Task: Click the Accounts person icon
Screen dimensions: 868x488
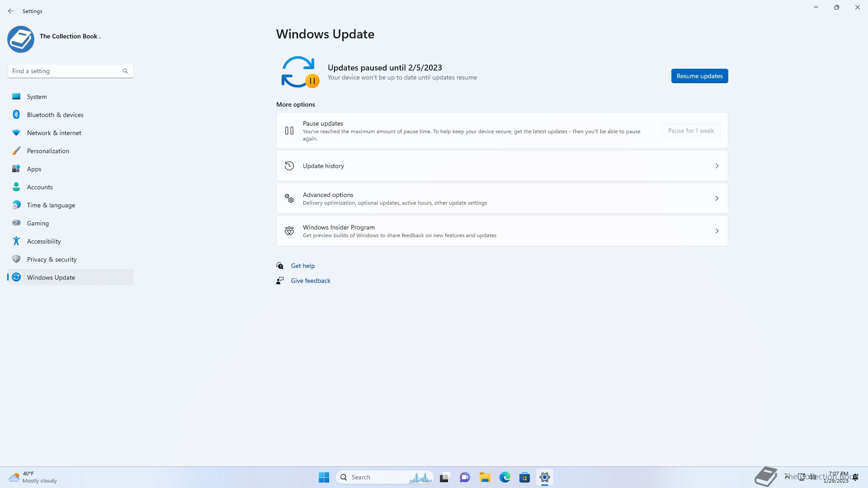Action: point(16,187)
